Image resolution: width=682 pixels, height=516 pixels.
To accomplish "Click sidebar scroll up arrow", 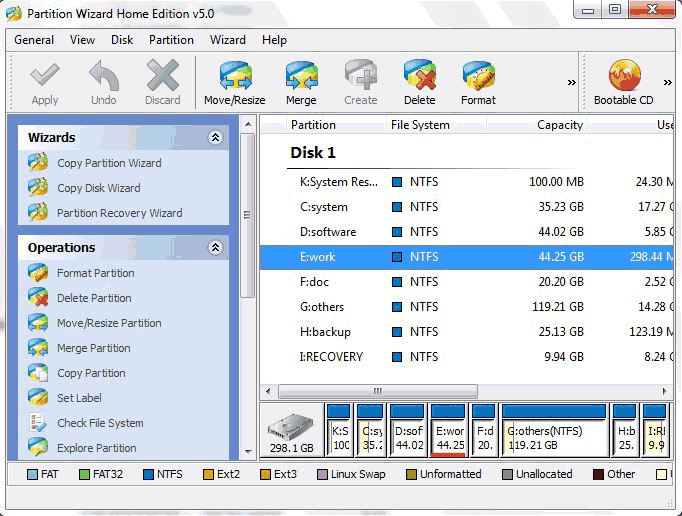I will [248, 124].
